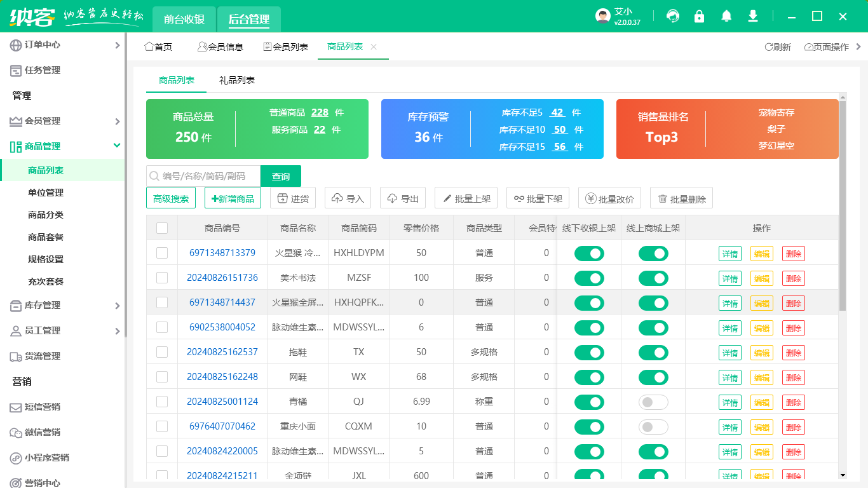Tick checkbox for product 6971348713379
Image resolution: width=868 pixels, height=488 pixels.
click(162, 253)
